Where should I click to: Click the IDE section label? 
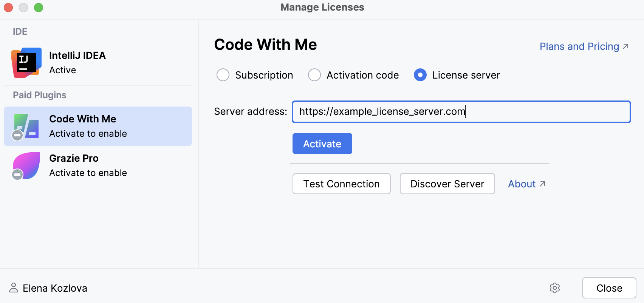point(20,32)
